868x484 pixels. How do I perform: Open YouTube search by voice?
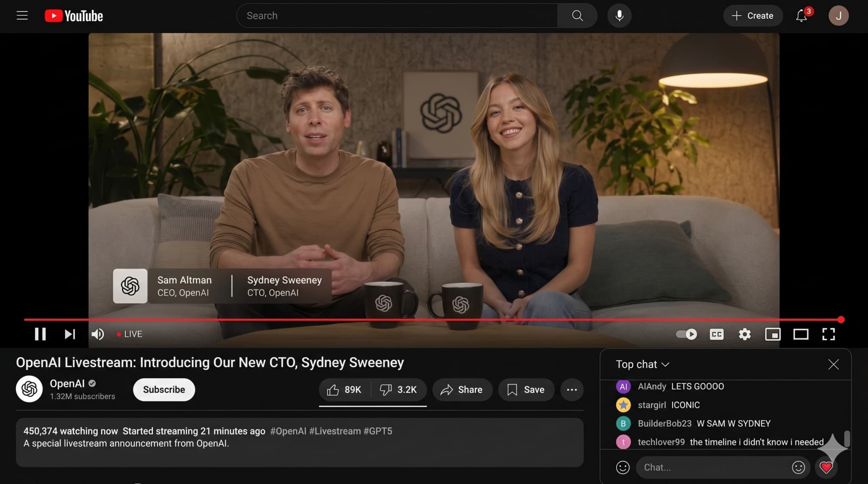click(x=619, y=15)
